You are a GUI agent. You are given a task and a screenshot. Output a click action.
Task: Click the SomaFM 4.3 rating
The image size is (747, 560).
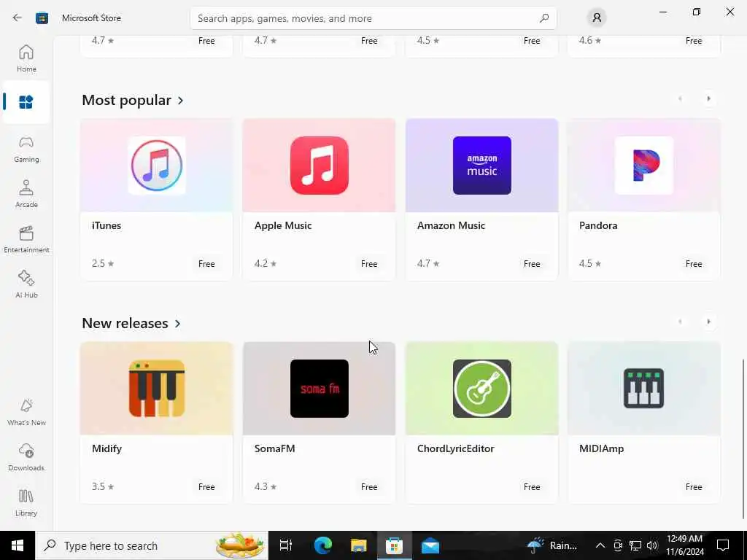tap(266, 486)
